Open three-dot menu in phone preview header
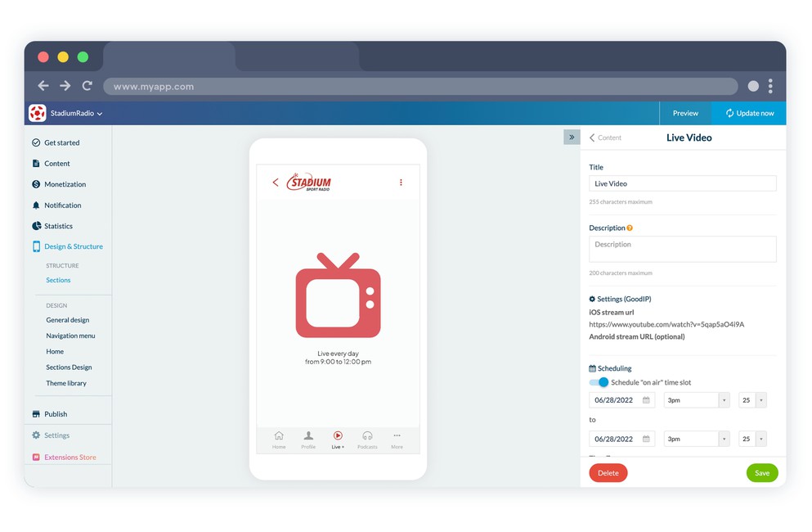Screen dimensions: 812x532 (x=401, y=183)
